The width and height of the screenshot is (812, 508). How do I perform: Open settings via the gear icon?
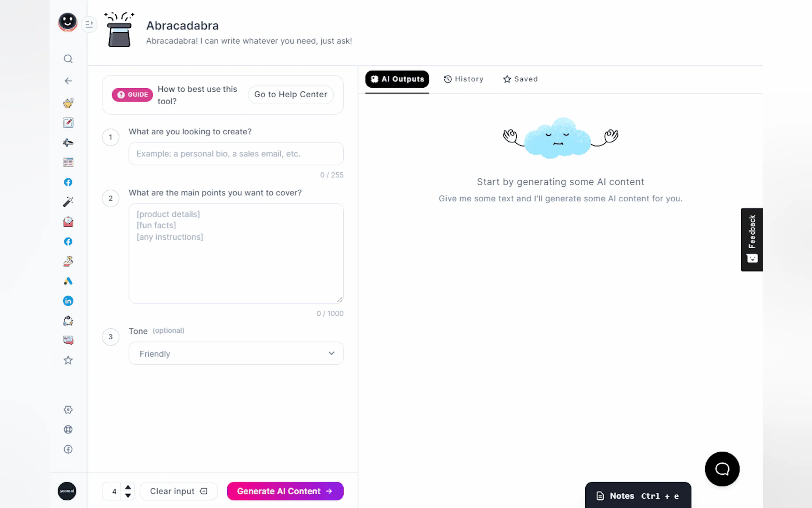[x=68, y=409]
